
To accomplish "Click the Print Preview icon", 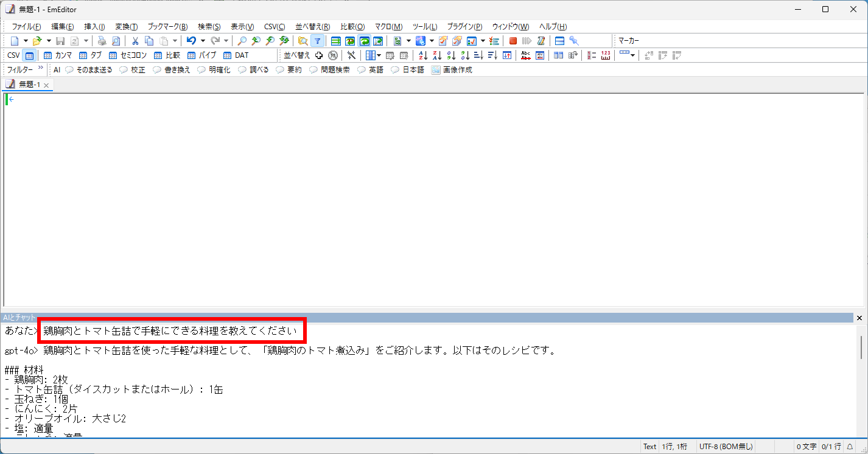I will 116,41.
